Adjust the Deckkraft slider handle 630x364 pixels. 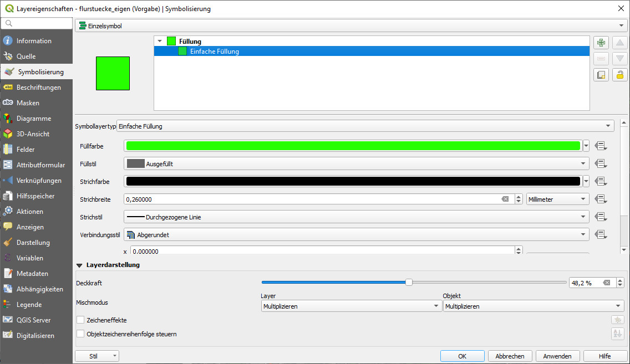tap(410, 283)
